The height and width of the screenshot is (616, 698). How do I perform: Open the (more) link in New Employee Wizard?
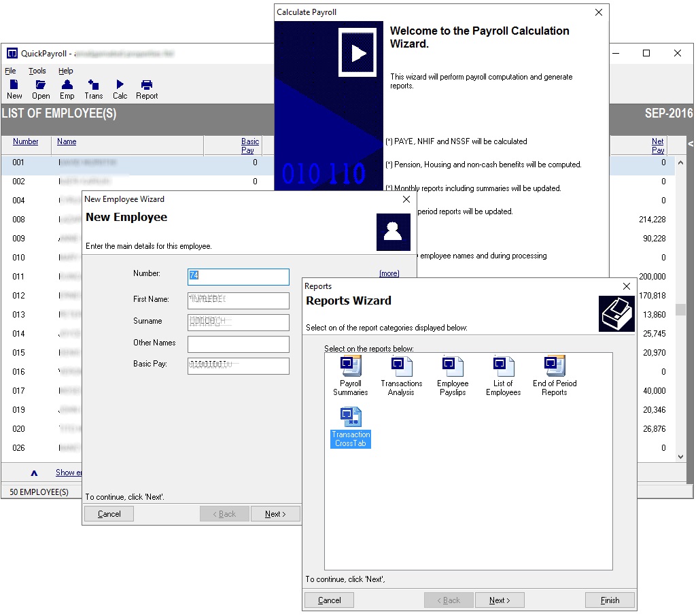pos(389,273)
